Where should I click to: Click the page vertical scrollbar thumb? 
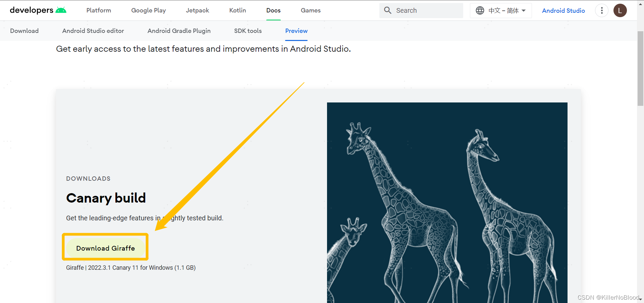click(x=640, y=69)
